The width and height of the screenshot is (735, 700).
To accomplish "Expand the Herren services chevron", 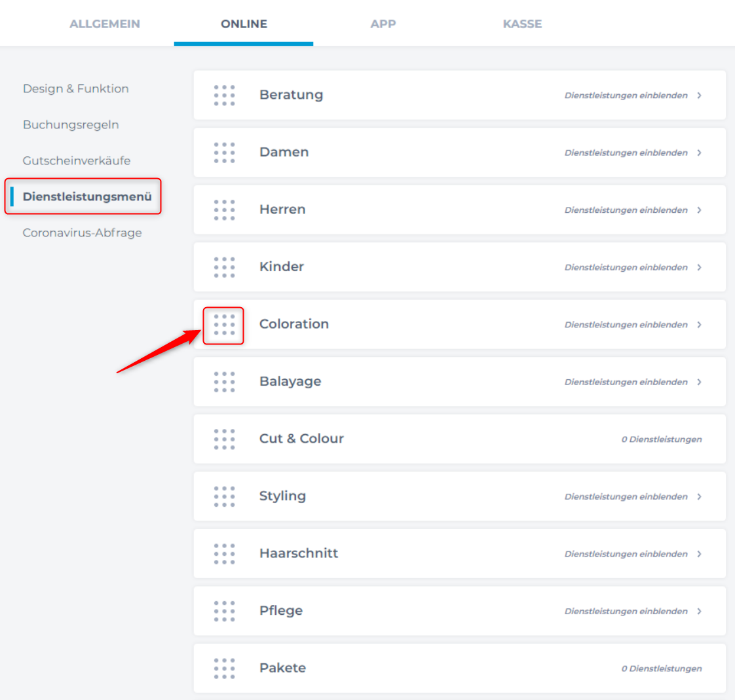I will click(x=699, y=210).
